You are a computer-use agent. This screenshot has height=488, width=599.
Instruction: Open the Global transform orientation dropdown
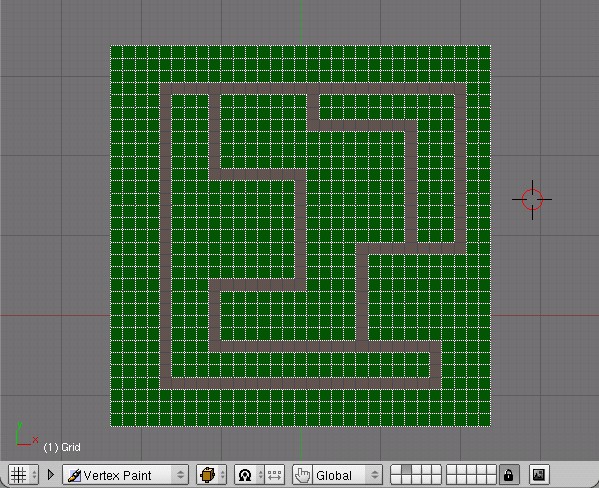coord(348,475)
